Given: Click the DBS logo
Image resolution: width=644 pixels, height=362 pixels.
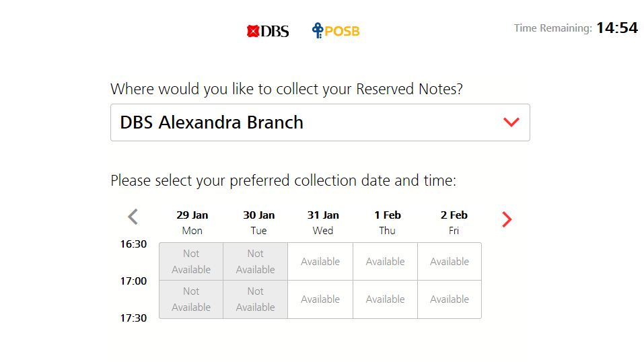Looking at the screenshot, I should point(267,31).
